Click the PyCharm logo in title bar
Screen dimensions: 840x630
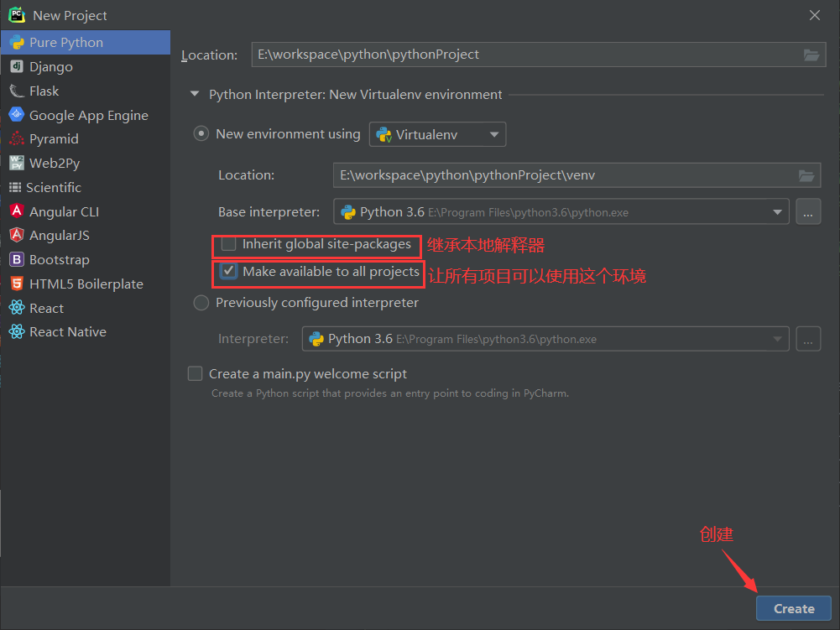pyautogui.click(x=17, y=15)
